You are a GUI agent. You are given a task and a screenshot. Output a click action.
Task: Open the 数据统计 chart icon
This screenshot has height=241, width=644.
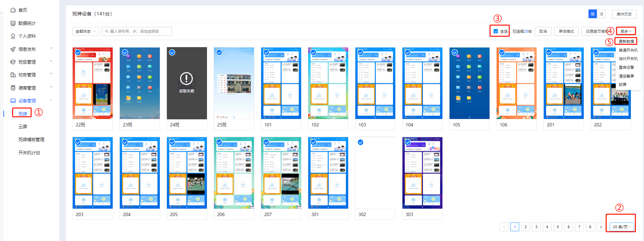13,23
